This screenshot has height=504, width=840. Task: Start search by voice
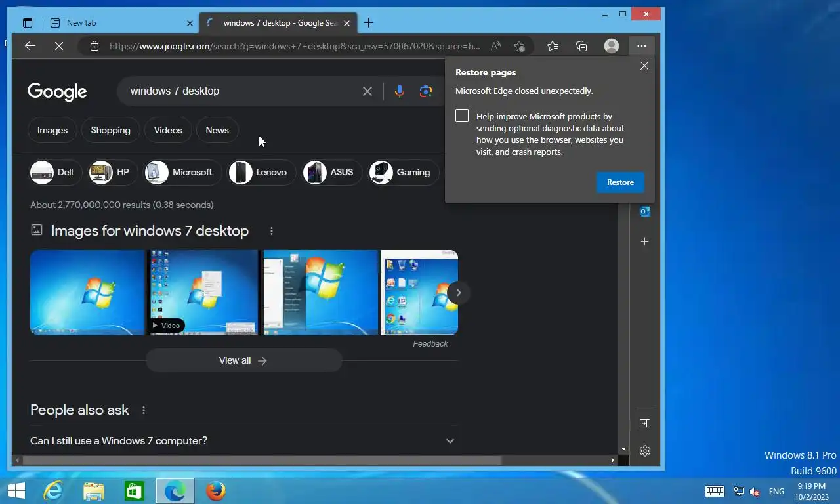(399, 91)
